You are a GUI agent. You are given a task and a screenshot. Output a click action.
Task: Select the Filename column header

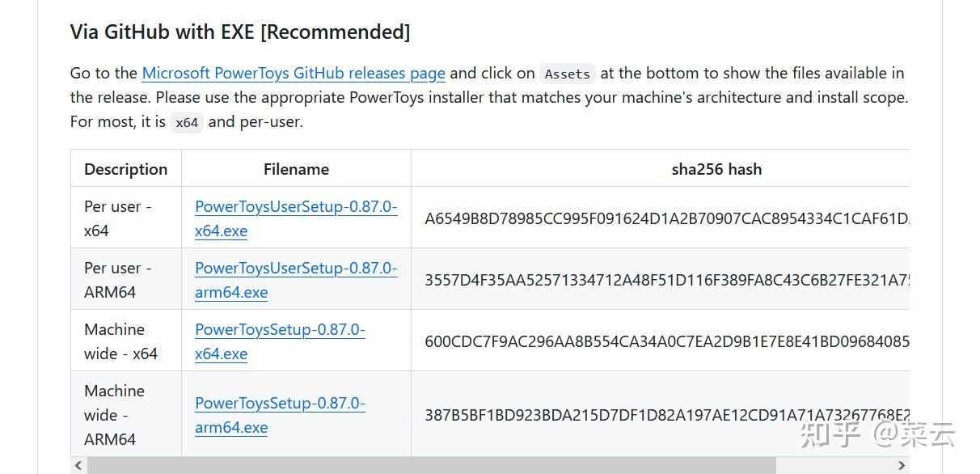pos(296,169)
